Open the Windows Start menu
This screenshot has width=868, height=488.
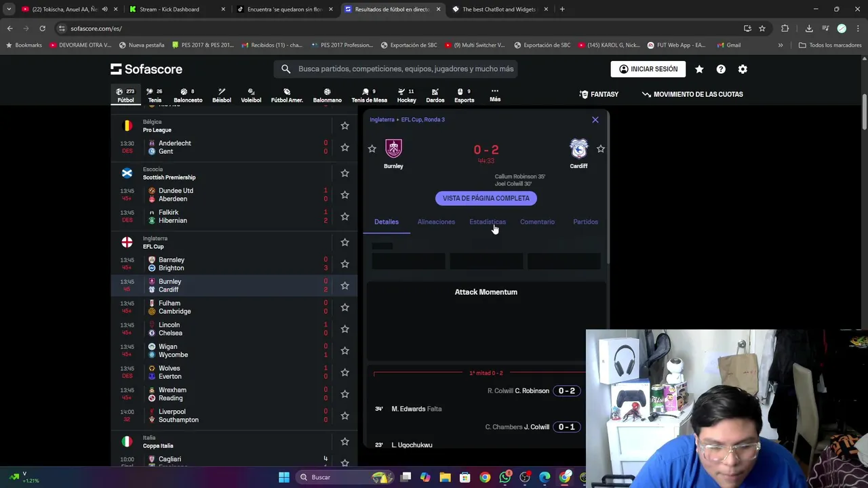pos(284,477)
